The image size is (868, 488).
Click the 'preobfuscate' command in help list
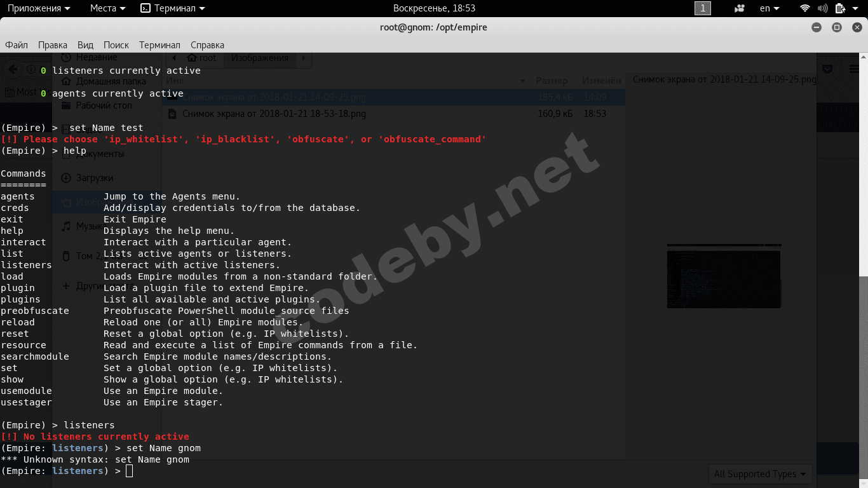35,311
